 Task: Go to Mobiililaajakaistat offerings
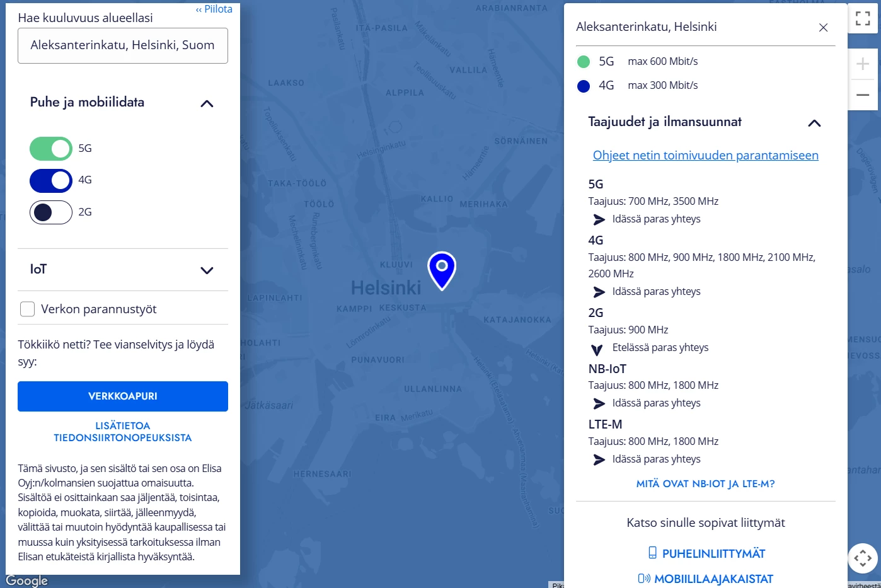tap(713, 579)
